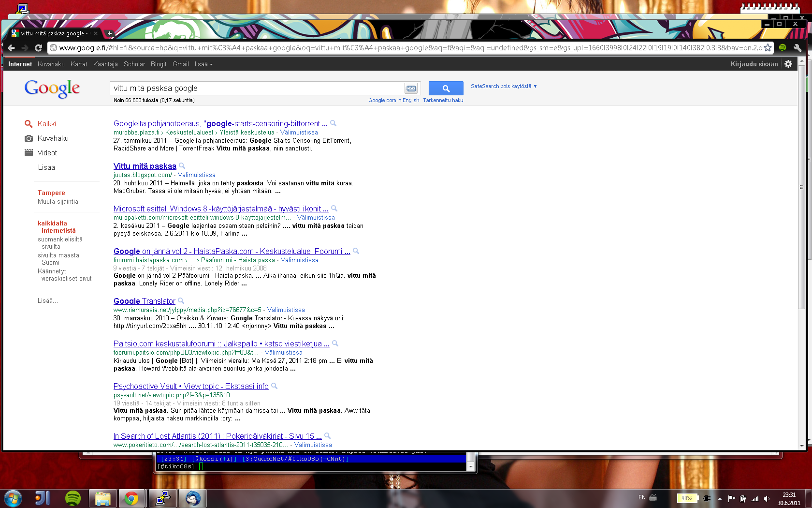Preview the Google Translator result with magnifier
Viewport: 812px width, 508px height.
click(181, 301)
